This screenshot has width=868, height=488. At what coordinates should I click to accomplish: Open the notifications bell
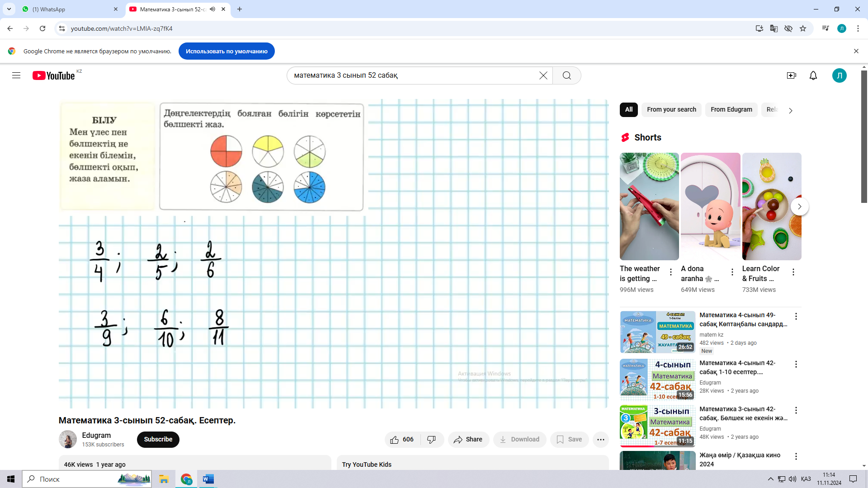click(x=813, y=75)
